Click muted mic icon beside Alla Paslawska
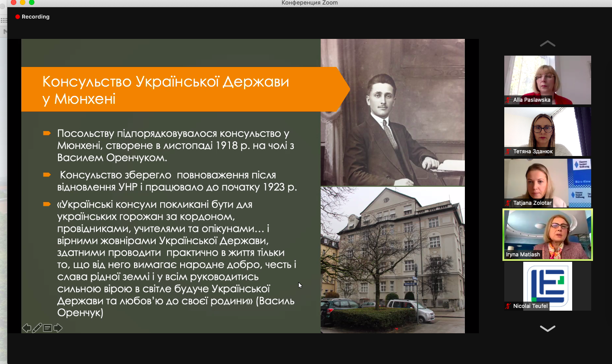The image size is (612, 364). pos(508,100)
